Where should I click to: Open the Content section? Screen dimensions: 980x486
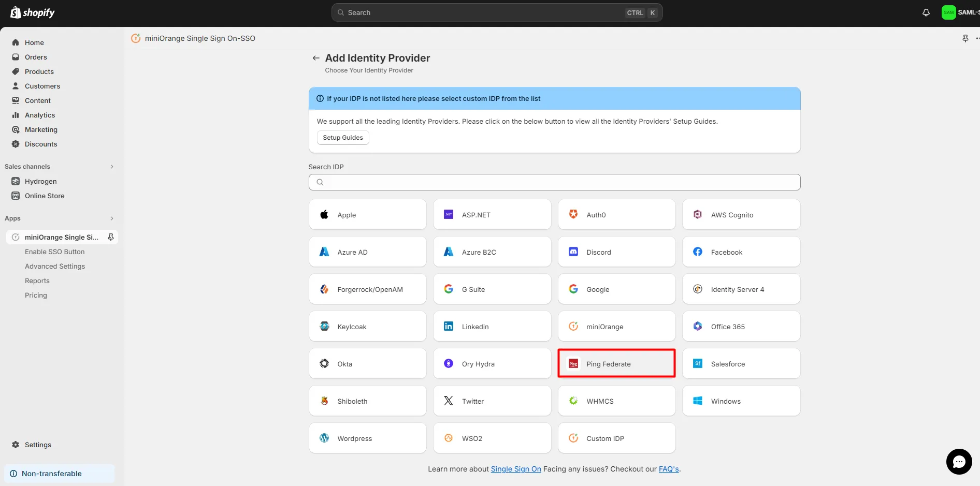(x=62, y=100)
